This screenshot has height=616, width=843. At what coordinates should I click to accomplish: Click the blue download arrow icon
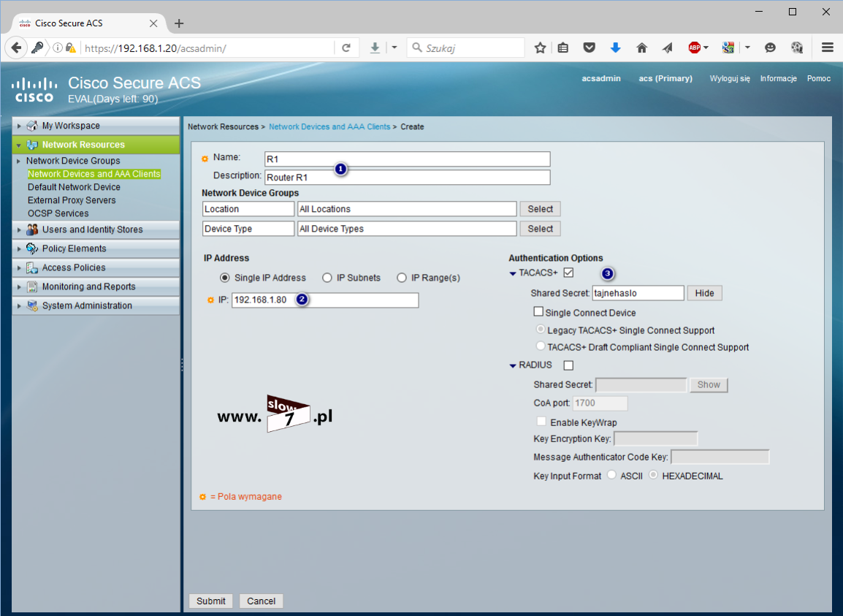(616, 48)
